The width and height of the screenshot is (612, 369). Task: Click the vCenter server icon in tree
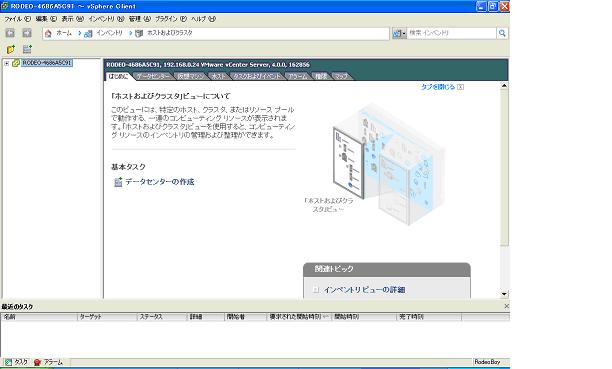pyautogui.click(x=16, y=63)
